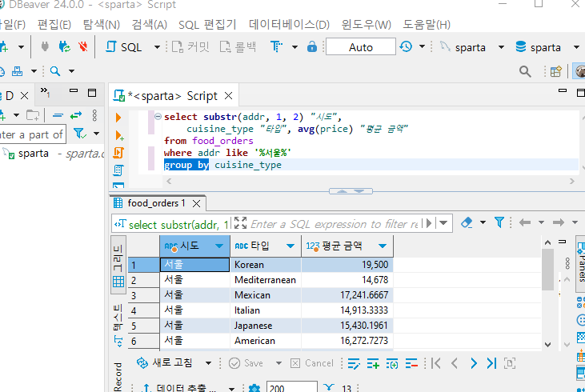
Task: Open global search icon at right
Action: [x=525, y=71]
